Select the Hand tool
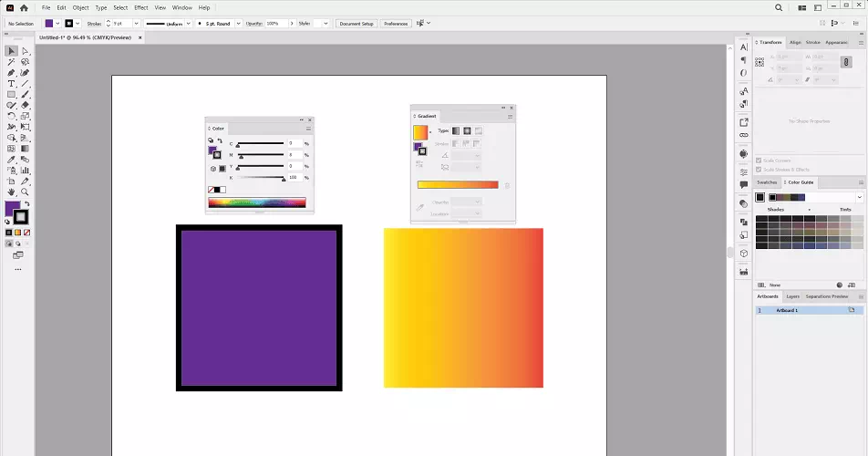The image size is (868, 456). 11,192
